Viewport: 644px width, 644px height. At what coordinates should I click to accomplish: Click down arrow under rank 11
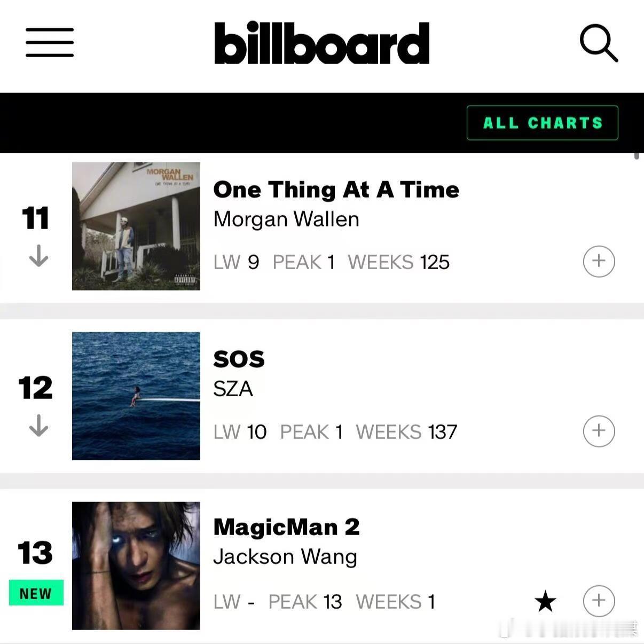(38, 256)
